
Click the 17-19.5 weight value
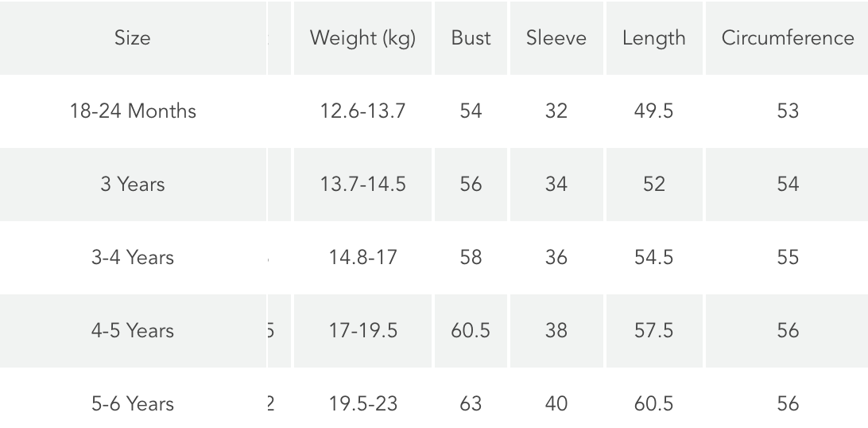coord(362,330)
